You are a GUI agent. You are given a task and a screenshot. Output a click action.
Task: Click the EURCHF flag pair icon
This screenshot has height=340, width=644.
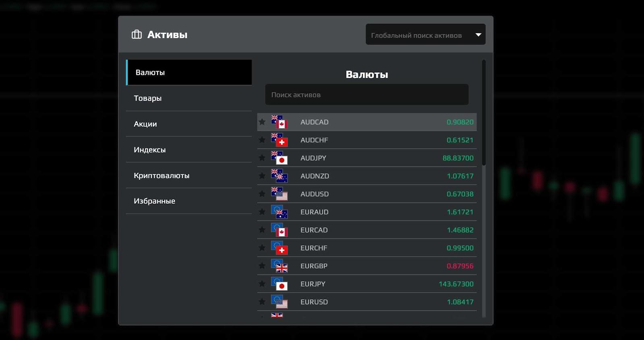279,248
